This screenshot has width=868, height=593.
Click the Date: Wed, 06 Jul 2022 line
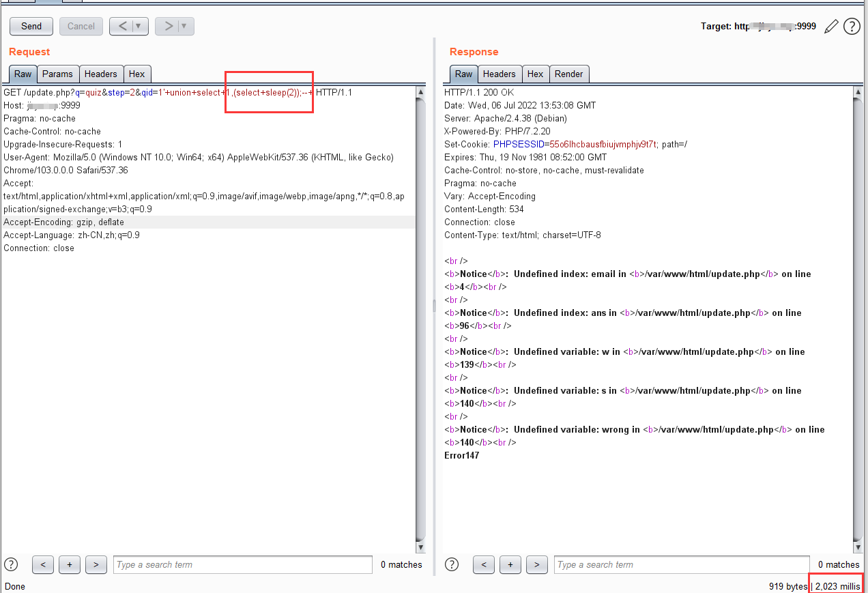coord(520,106)
